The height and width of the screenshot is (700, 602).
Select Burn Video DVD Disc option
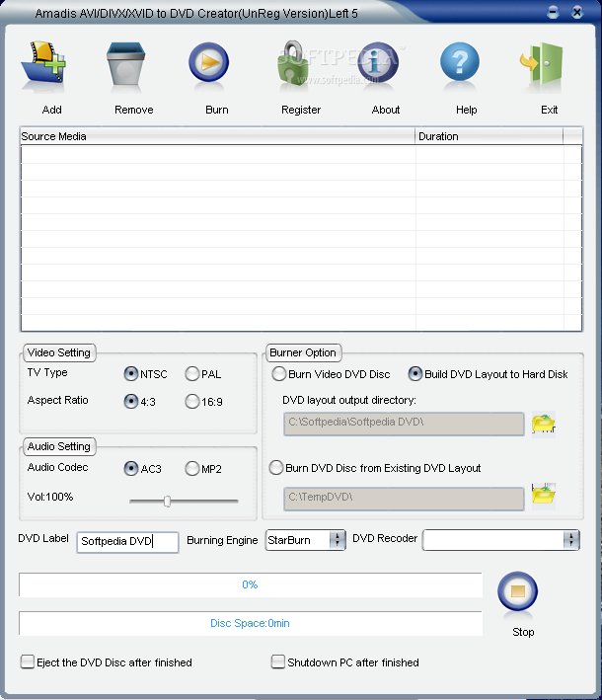click(279, 373)
